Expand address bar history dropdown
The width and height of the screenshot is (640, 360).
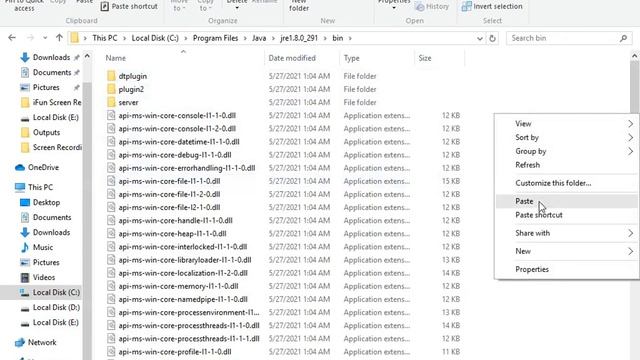(480, 38)
